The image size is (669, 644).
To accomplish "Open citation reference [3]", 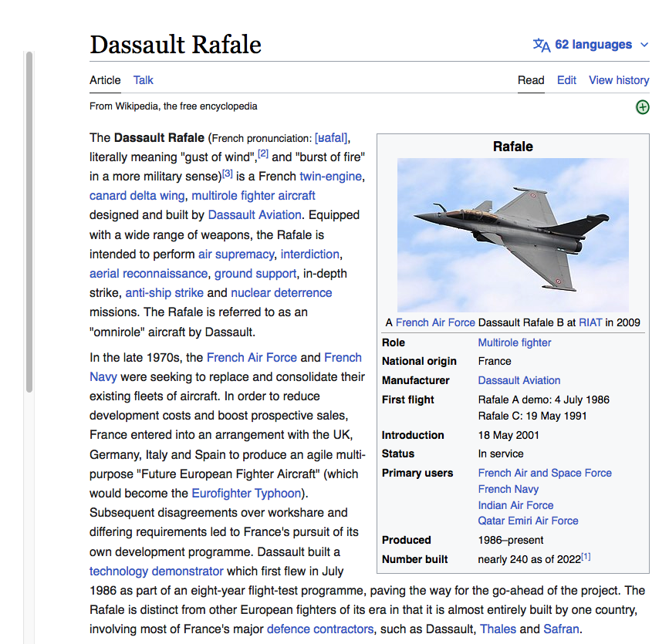I will [228, 174].
